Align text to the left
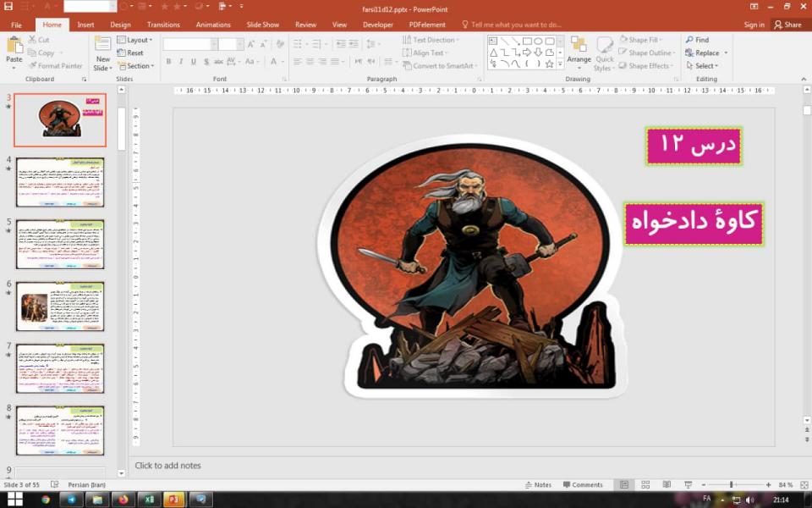The width and height of the screenshot is (812, 508). point(298,62)
